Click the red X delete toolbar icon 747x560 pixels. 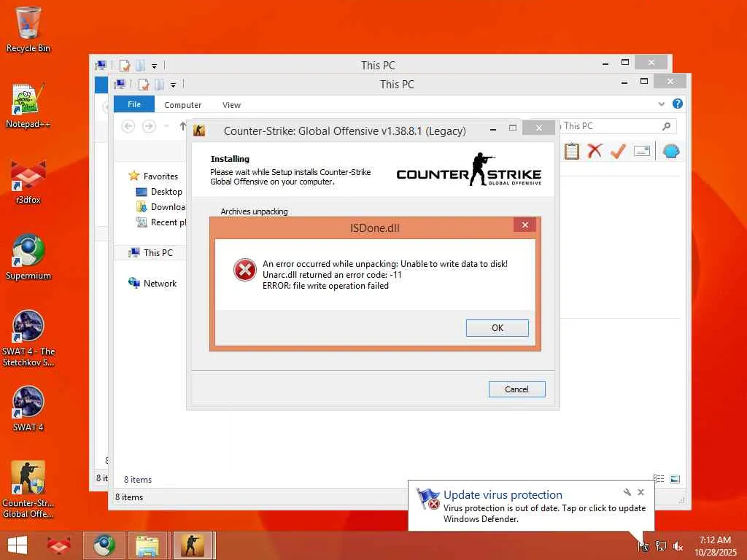pyautogui.click(x=595, y=152)
